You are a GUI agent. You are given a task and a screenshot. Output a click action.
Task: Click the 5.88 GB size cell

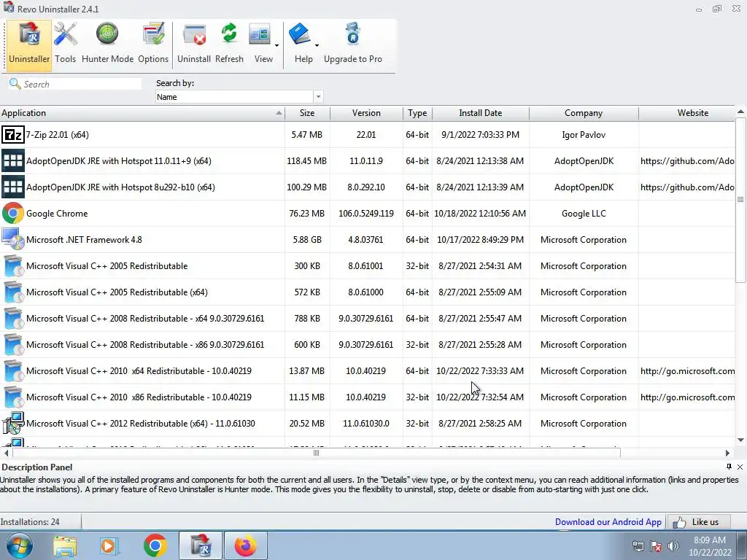pyautogui.click(x=307, y=239)
